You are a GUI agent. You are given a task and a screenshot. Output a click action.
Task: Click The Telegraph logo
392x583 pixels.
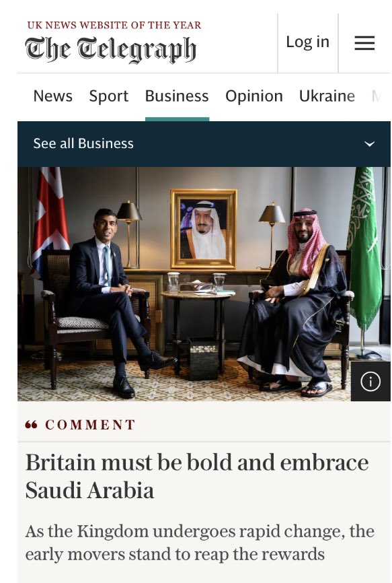[111, 49]
